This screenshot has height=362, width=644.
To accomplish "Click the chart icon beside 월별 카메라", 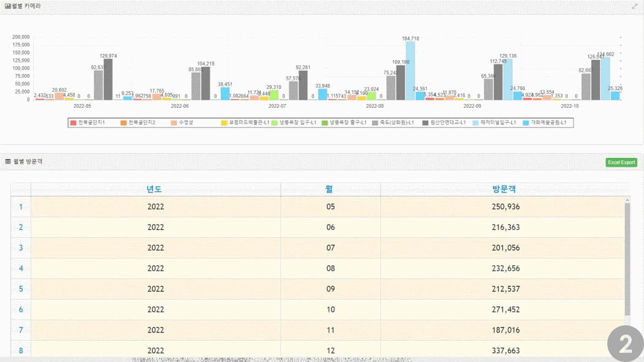I will (8, 6).
